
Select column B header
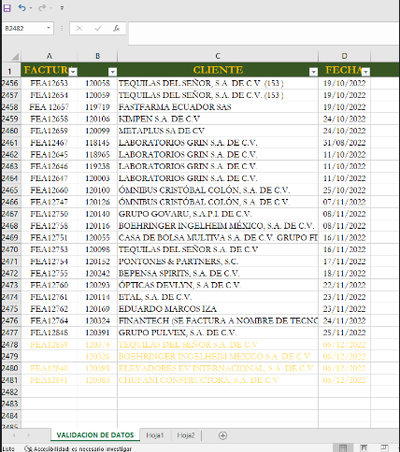(x=98, y=56)
